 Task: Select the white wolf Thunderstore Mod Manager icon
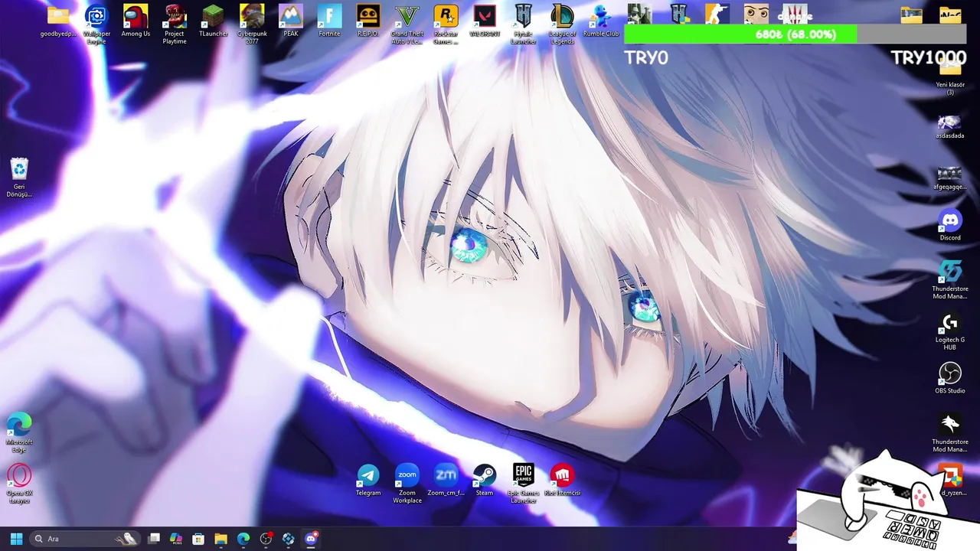[x=950, y=424]
